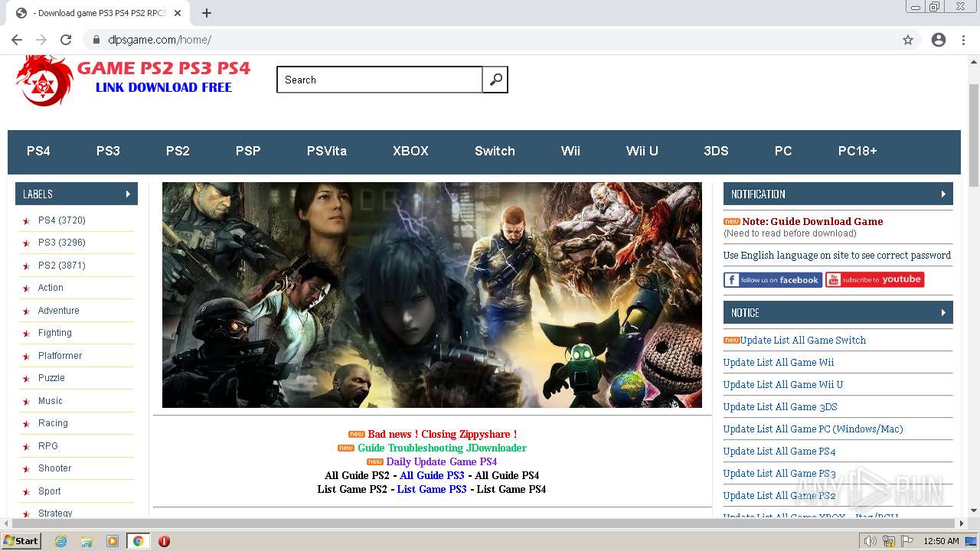Open File Explorer from taskbar
The height and width of the screenshot is (551, 980).
coord(87,541)
